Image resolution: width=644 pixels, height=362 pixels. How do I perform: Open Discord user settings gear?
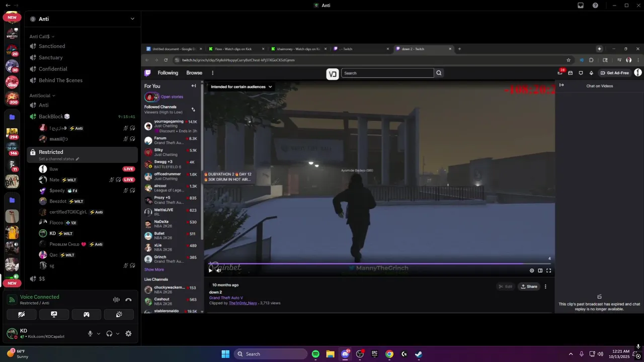tap(128, 333)
